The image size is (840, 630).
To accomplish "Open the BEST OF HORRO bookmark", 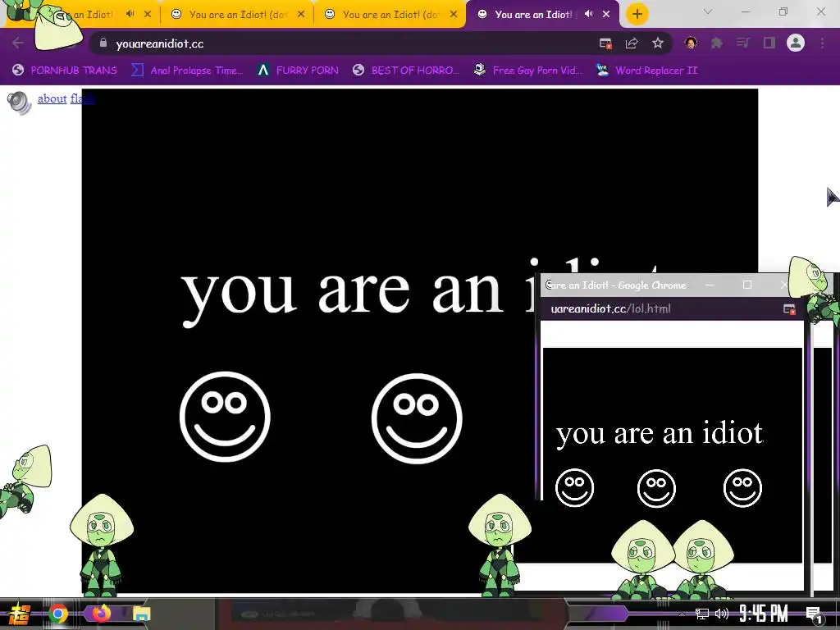I will [406, 71].
